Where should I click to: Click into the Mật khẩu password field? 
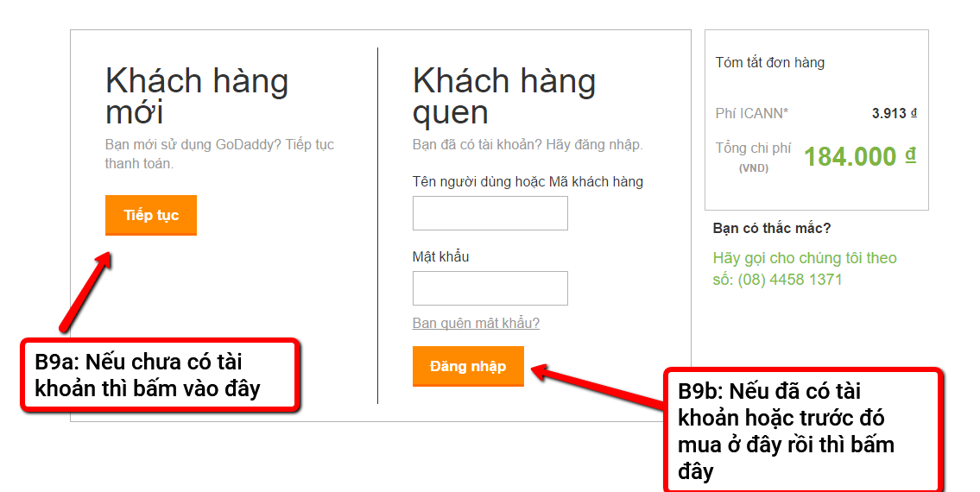click(490, 288)
